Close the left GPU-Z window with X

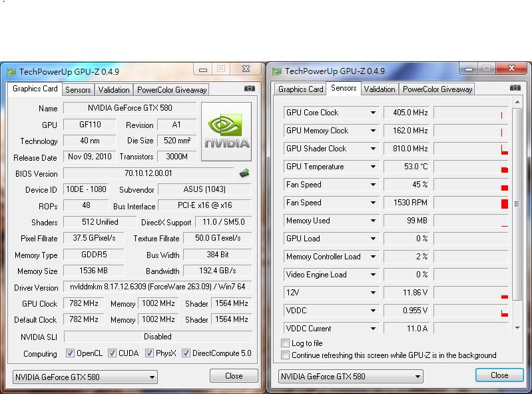[246, 69]
